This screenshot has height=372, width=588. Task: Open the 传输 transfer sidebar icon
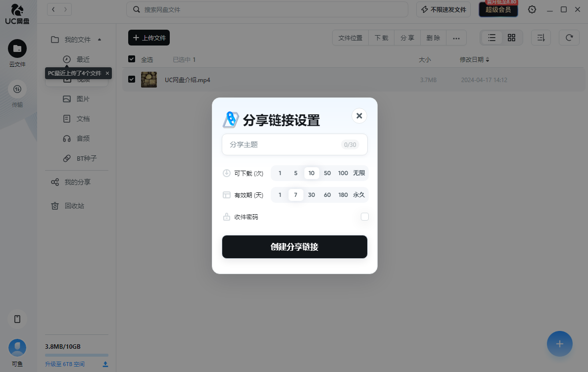[17, 89]
